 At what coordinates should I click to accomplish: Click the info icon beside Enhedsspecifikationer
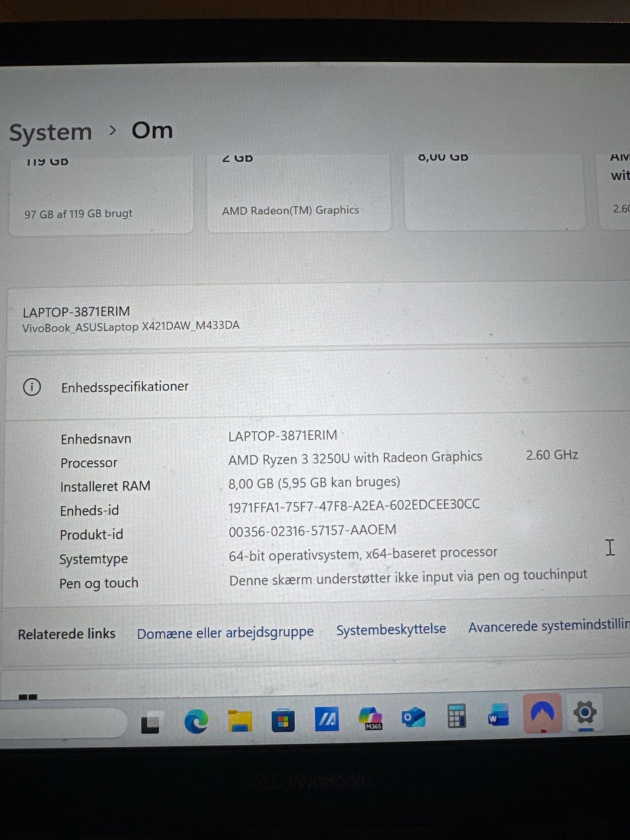coord(31,387)
